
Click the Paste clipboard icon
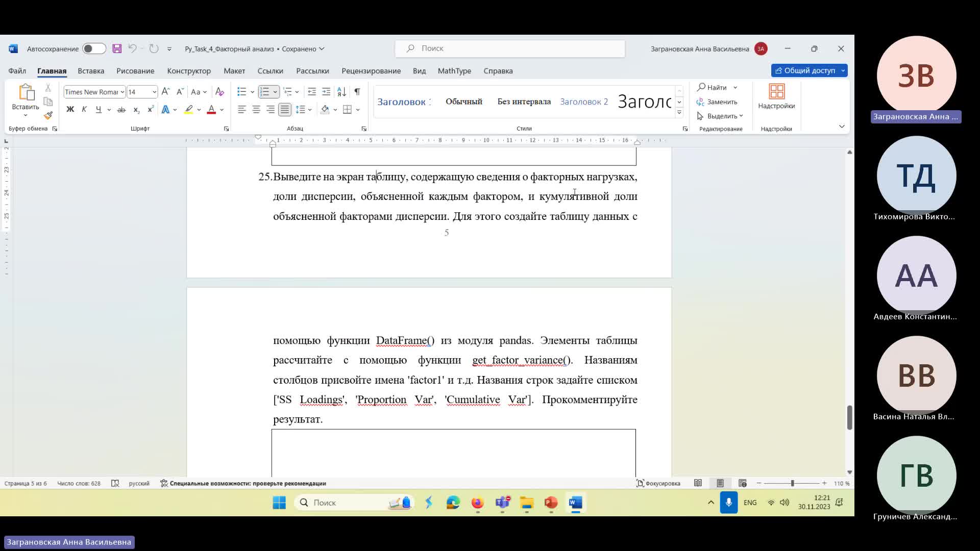coord(26,93)
